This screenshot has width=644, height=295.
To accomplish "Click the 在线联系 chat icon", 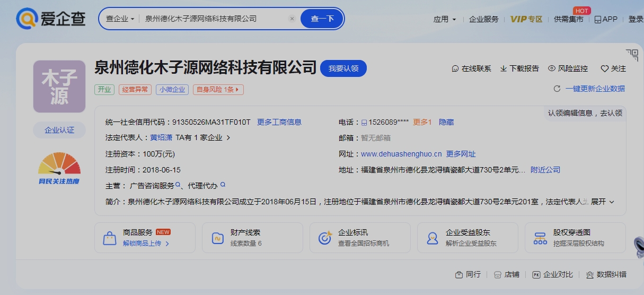I will (455, 68).
